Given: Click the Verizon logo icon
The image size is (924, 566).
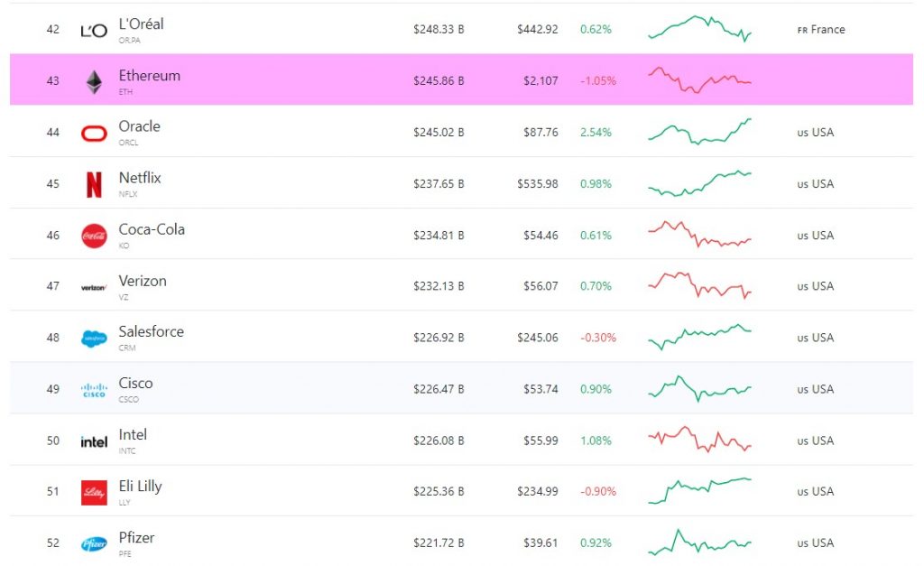Looking at the screenshot, I should point(94,288).
